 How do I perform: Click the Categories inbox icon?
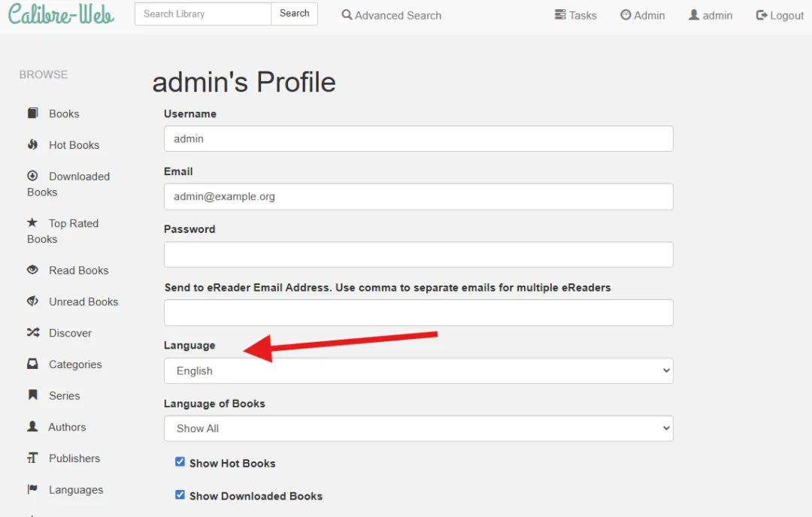[x=33, y=364]
